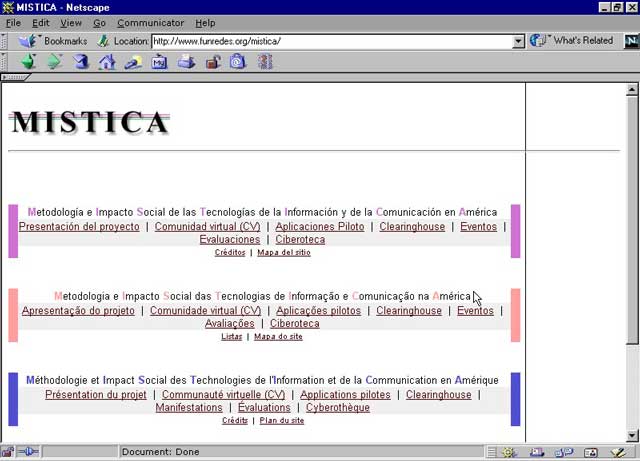Click the Back navigation arrow icon
Screen dimensions: 640x461
point(28,62)
